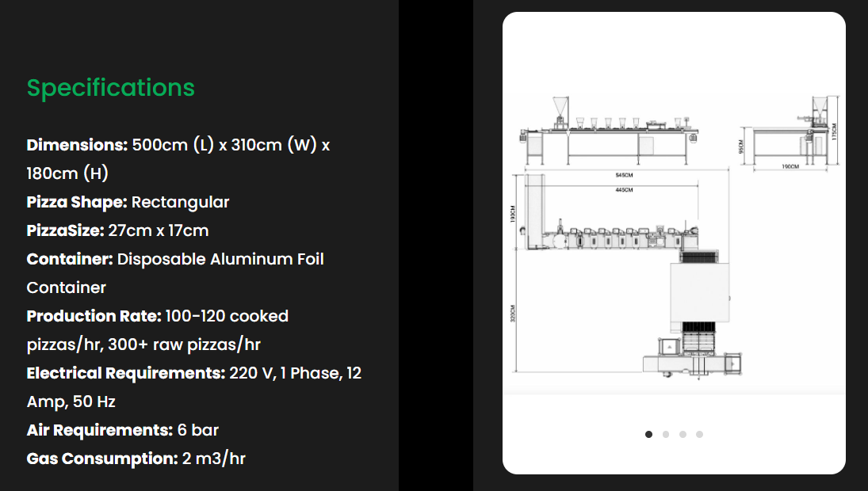Click the Dimensions label
The height and width of the screenshot is (491, 868).
[x=77, y=145]
